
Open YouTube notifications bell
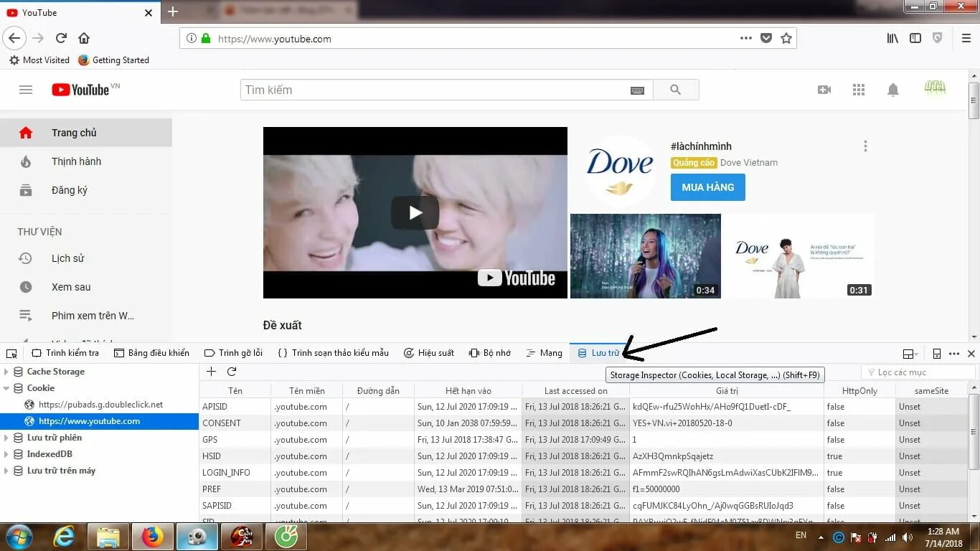coord(893,90)
